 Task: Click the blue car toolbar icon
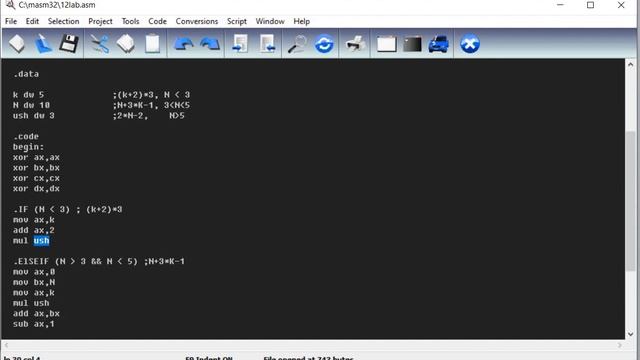[439, 44]
